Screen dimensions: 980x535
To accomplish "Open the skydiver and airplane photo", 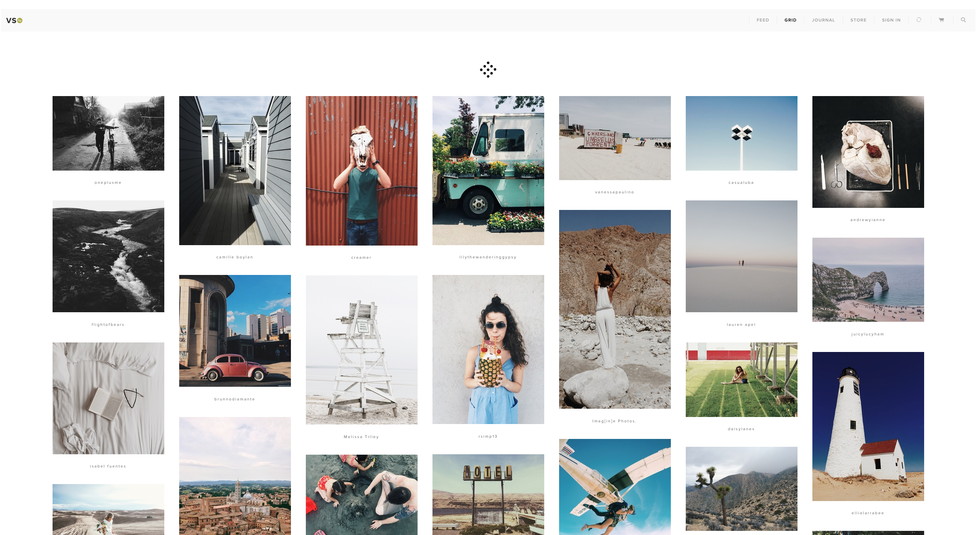I will [x=615, y=487].
